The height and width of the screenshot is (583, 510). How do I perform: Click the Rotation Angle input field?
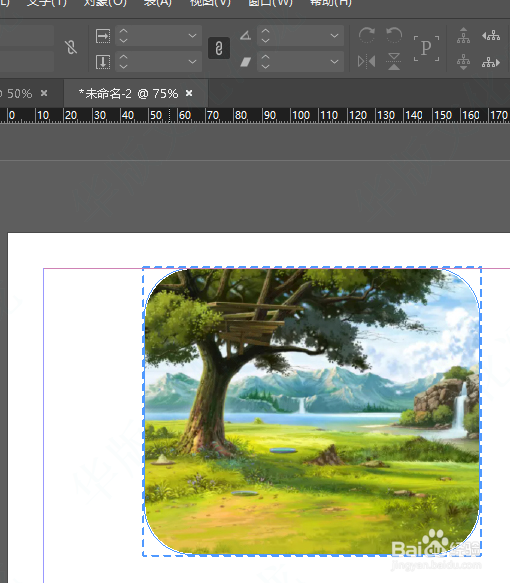click(300, 36)
